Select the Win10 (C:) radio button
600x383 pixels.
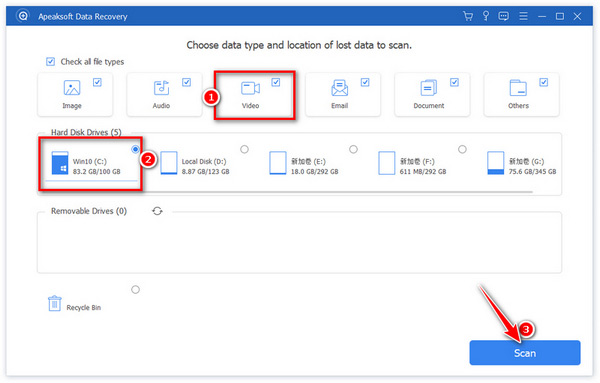coord(135,149)
